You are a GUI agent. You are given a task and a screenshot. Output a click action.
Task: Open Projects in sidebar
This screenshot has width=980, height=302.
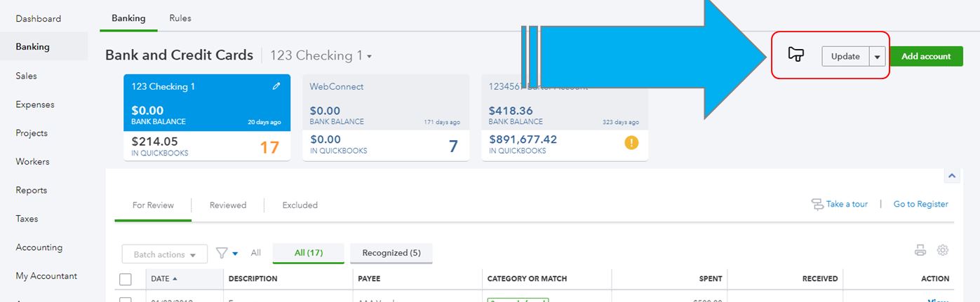tap(32, 133)
